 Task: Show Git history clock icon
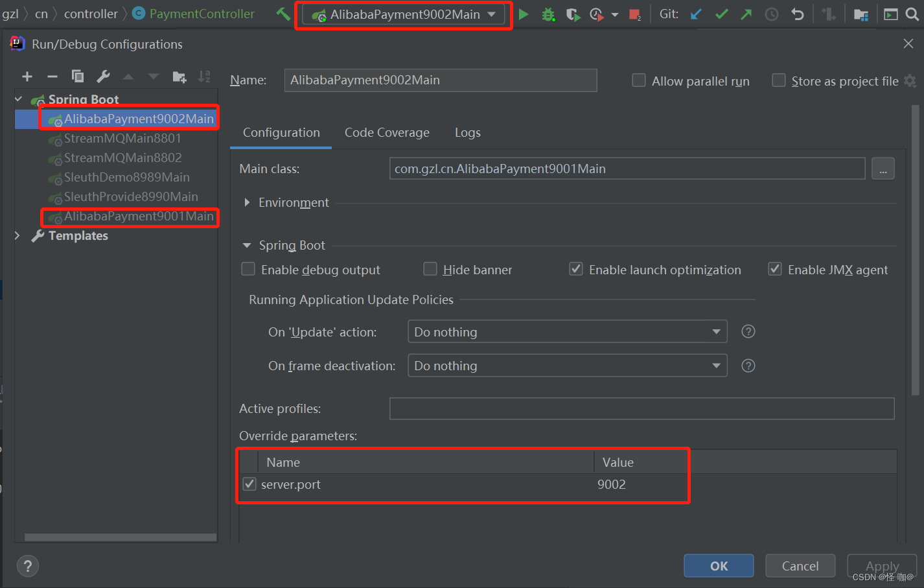coord(772,14)
